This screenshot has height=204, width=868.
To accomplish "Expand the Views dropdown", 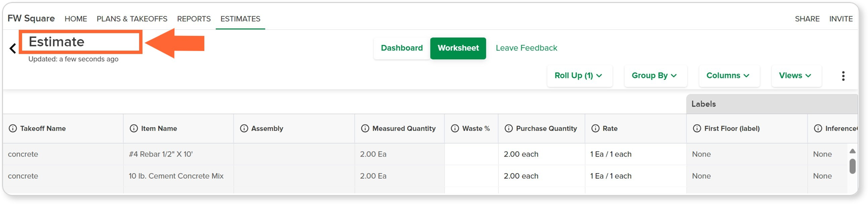I will click(796, 76).
